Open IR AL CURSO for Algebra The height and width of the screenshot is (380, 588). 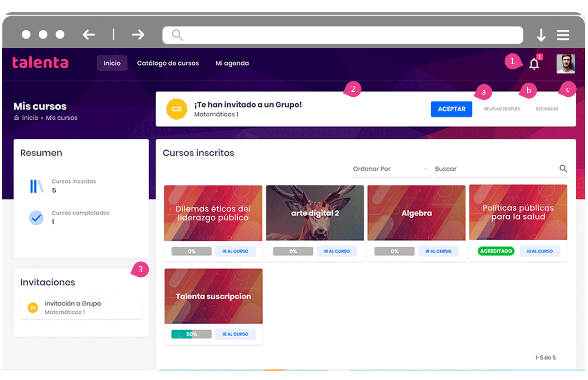[438, 251]
